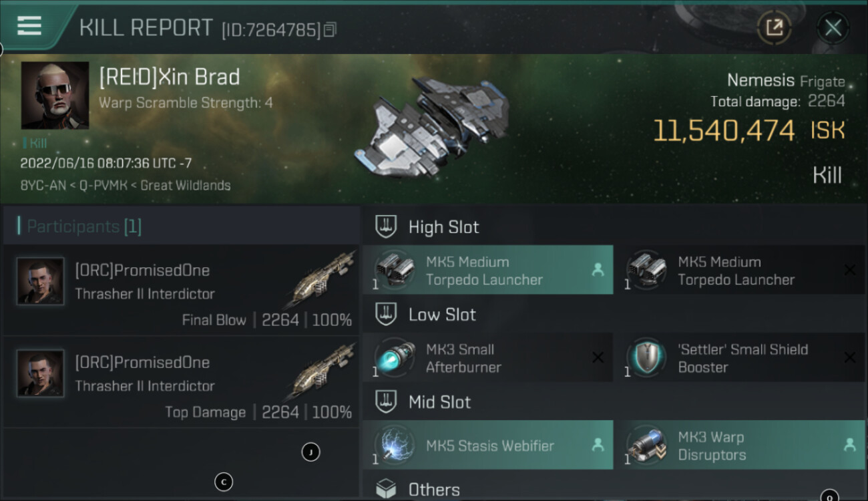Share the kill report externally
Screen dimensions: 868x501
pos(774,28)
